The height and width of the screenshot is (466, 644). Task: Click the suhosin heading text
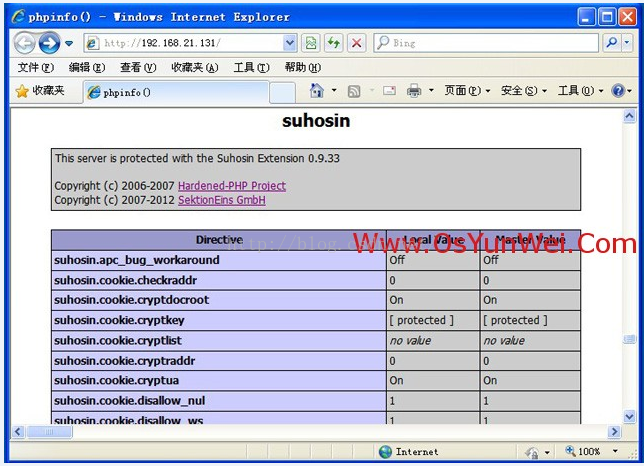tap(316, 121)
